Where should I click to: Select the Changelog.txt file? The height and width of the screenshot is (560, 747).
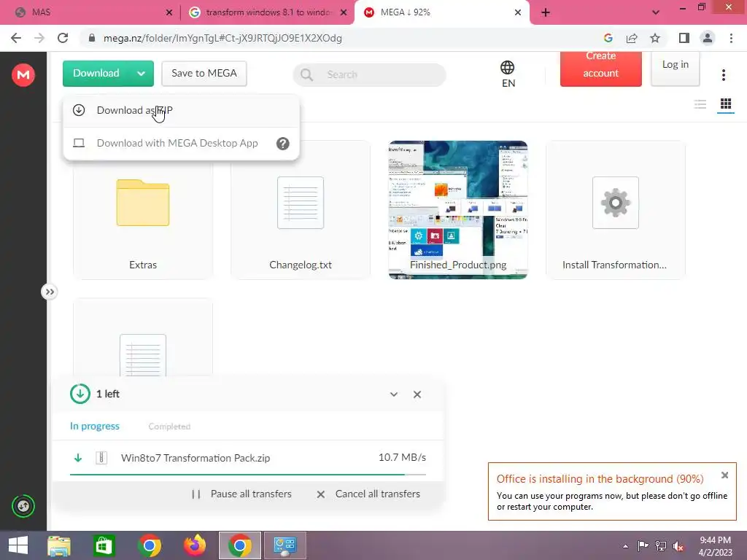[x=300, y=210]
